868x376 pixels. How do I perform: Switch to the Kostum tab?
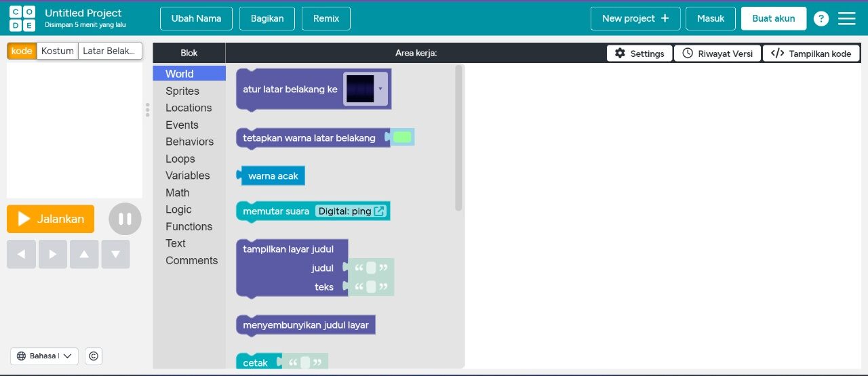58,51
